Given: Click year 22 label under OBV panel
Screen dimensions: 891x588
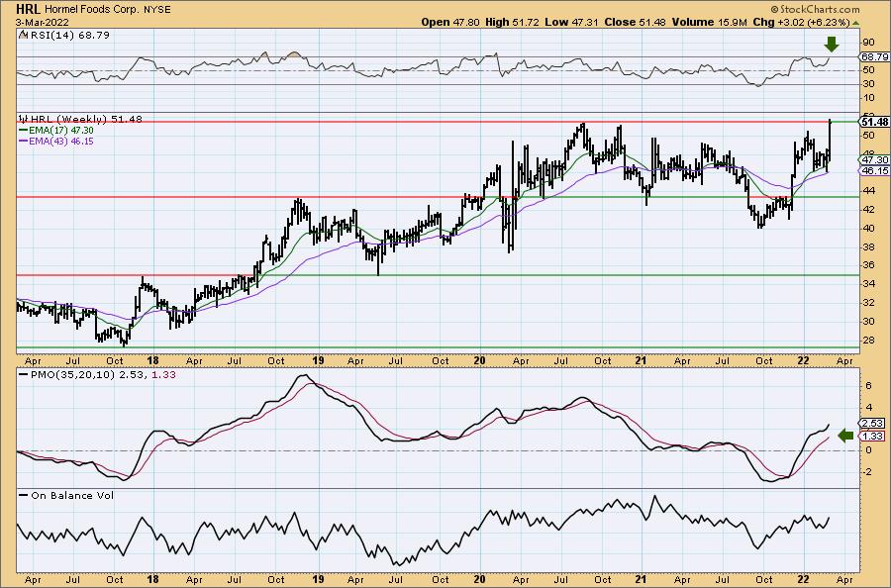Looking at the screenshot, I should pos(803,579).
